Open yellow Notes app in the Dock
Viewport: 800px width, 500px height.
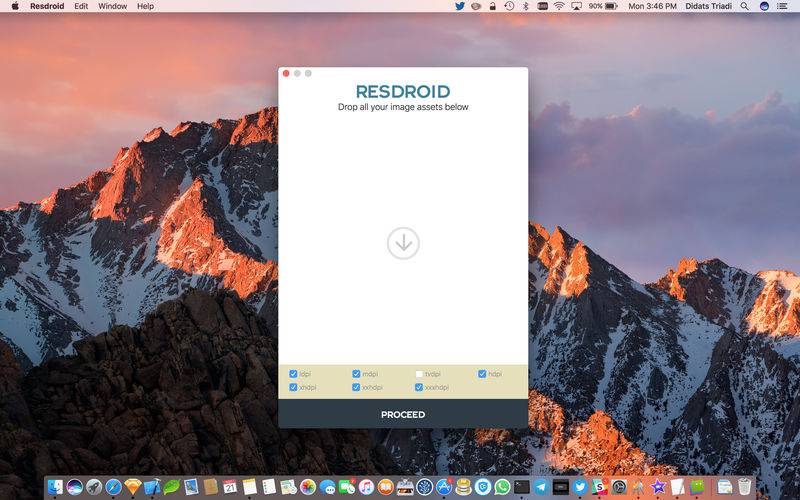coord(249,487)
